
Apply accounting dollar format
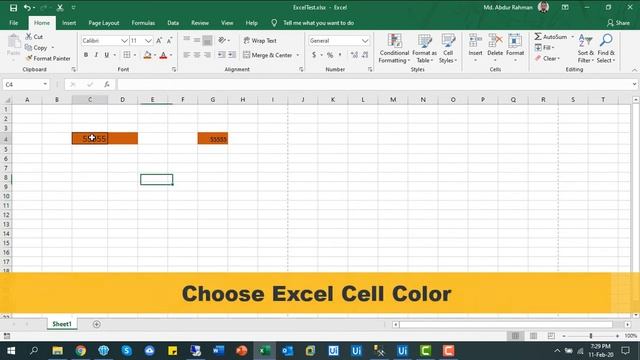pos(314,55)
